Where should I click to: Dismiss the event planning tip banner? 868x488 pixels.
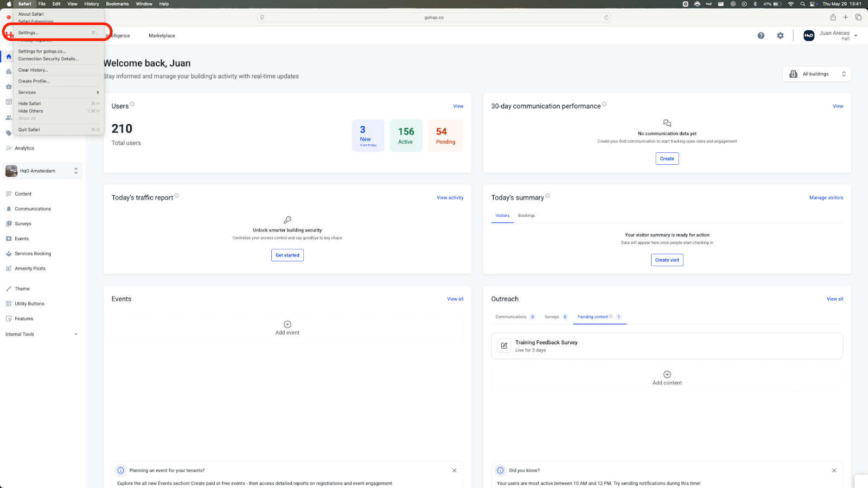pyautogui.click(x=454, y=471)
